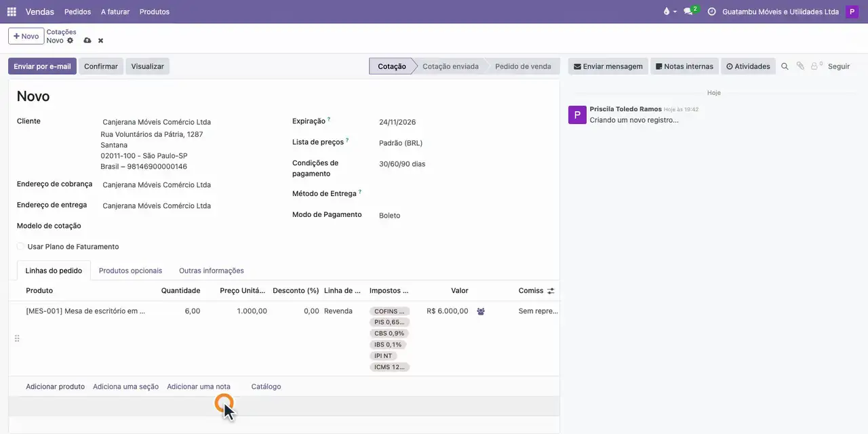This screenshot has width=868, height=434.
Task: Click Adicionar produto link
Action: pos(55,387)
